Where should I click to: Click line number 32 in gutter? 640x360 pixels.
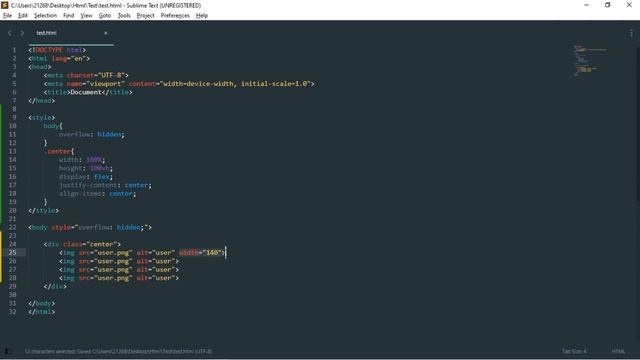[x=12, y=312]
